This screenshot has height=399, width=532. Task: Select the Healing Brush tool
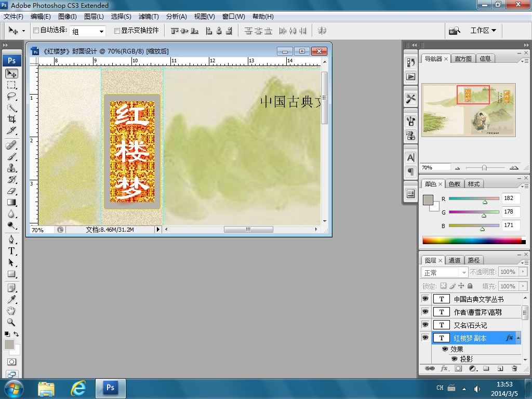pyautogui.click(x=11, y=145)
